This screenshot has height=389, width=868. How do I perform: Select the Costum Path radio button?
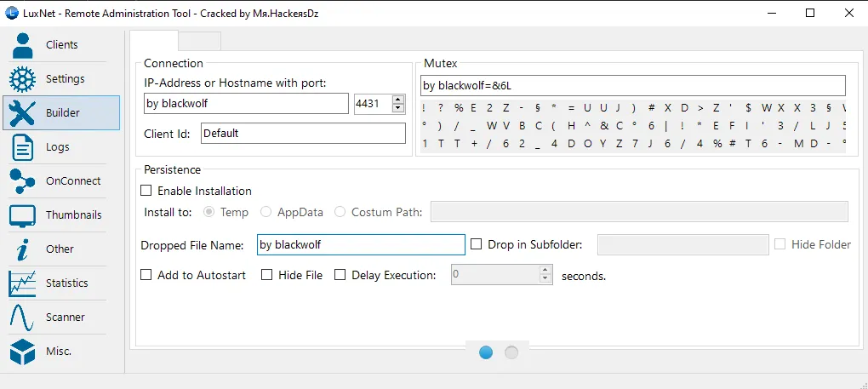340,212
